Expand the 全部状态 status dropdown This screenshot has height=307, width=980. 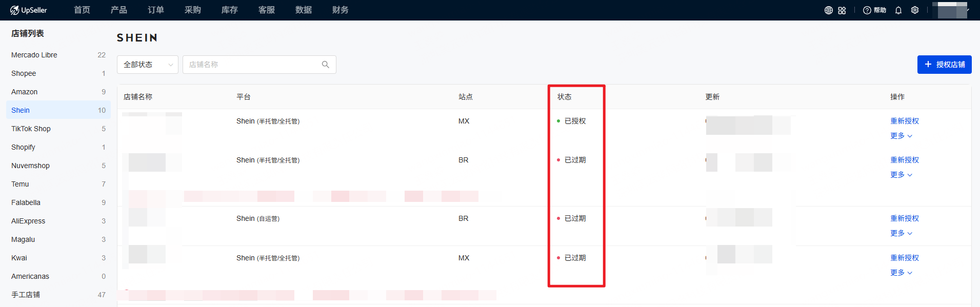click(148, 65)
